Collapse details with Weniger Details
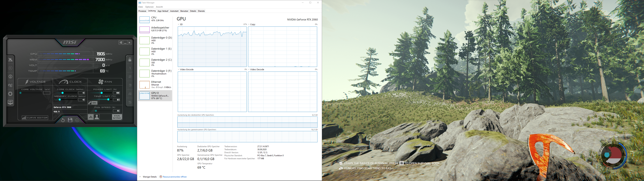The image size is (644, 181). pos(149,177)
